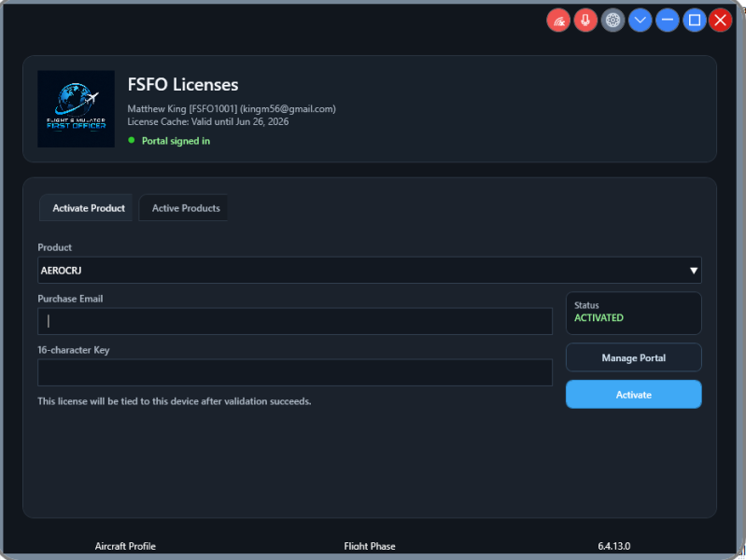Click the ACTIVATED status text

click(x=598, y=318)
